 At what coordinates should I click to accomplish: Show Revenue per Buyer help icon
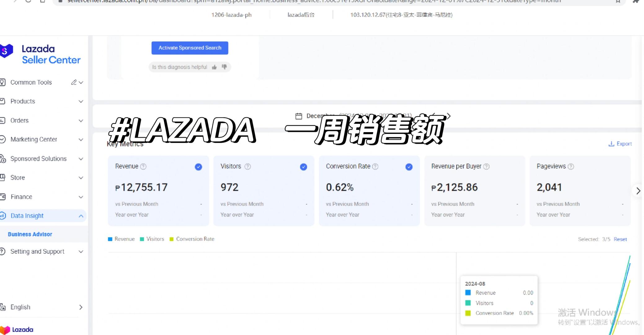click(486, 167)
